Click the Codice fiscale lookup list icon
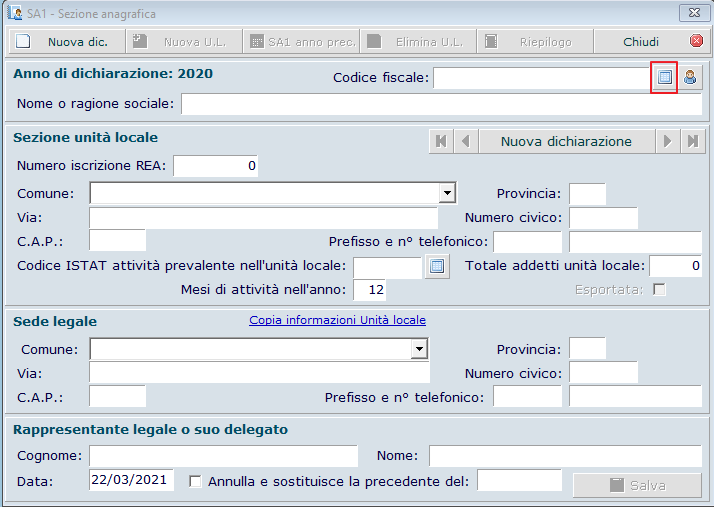The height and width of the screenshot is (507, 714). click(664, 77)
